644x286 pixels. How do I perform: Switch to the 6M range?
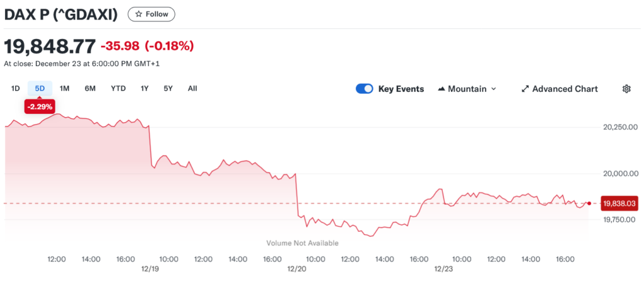(x=90, y=88)
